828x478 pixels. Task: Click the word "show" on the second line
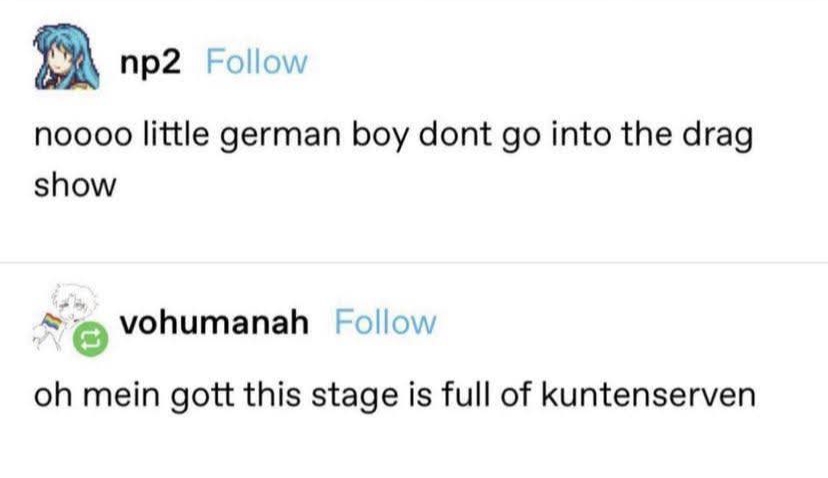pos(76,185)
